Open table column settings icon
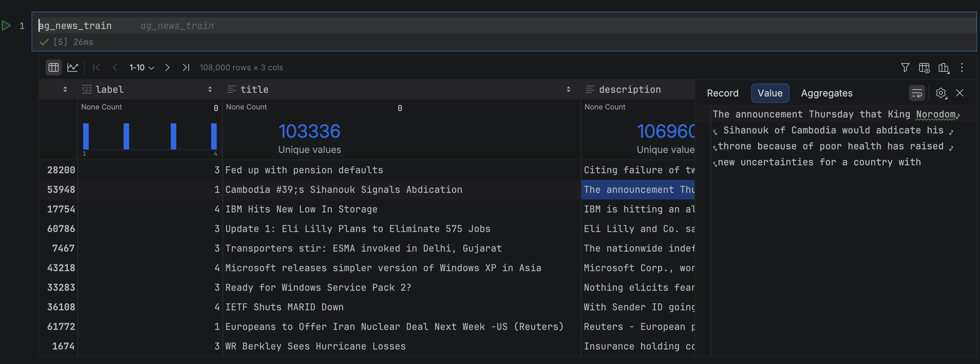The image size is (980, 364). coord(924,67)
